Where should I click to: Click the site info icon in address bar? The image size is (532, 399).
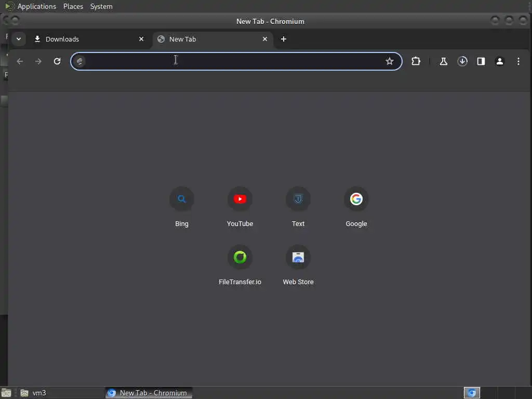(x=79, y=61)
